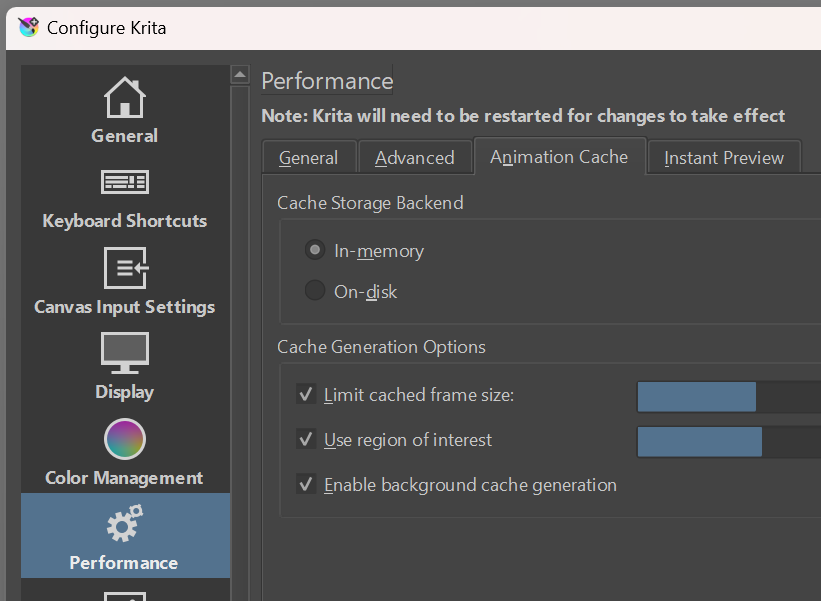Select the Animation Cache tab
821x601 pixels.
click(559, 157)
